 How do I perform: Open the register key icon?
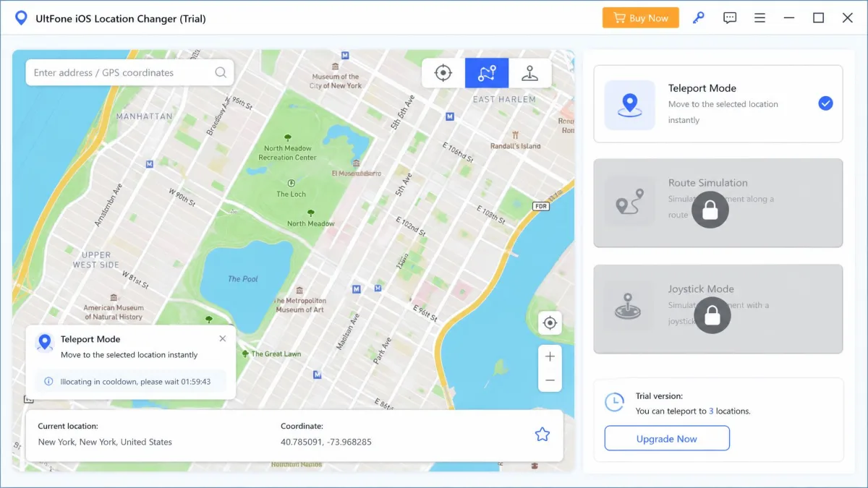coord(698,18)
